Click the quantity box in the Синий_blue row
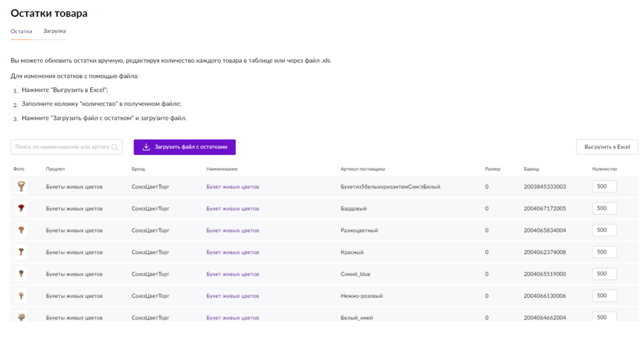This screenshot has width=644, height=341. click(x=604, y=273)
